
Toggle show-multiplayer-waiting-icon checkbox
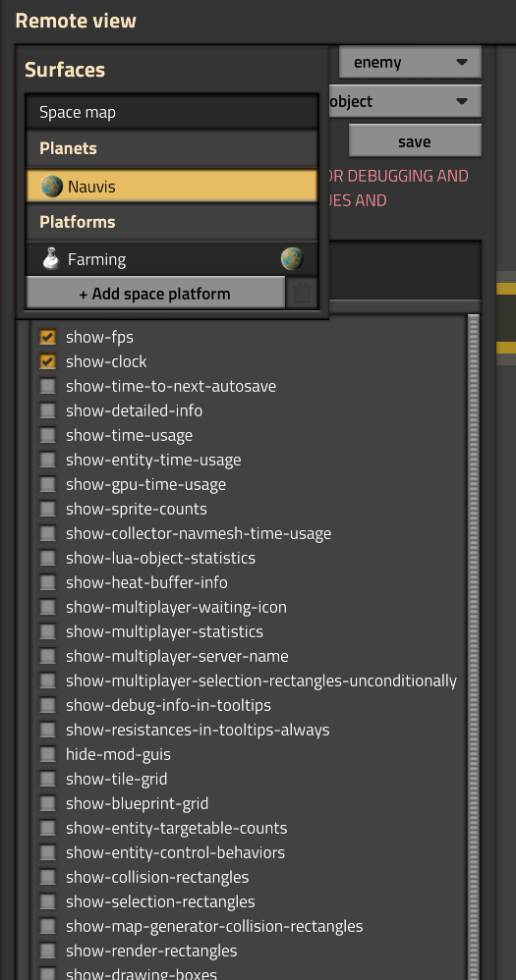coord(47,607)
